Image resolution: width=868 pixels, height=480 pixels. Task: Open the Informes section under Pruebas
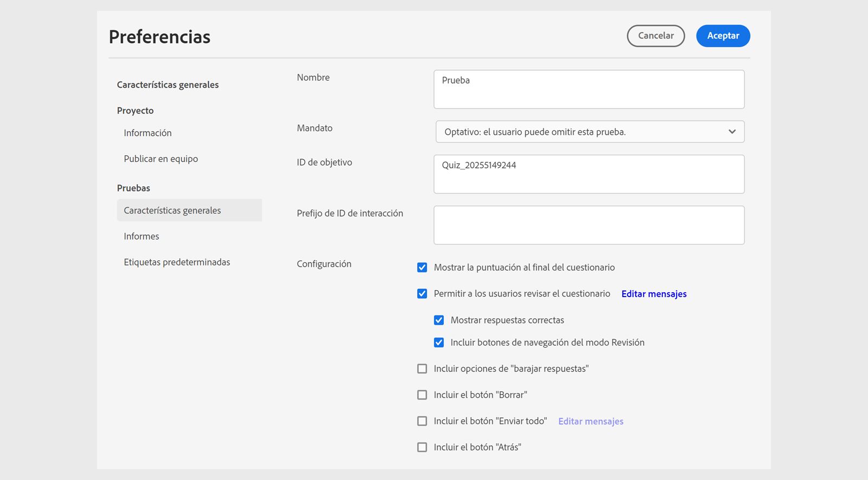pos(142,236)
